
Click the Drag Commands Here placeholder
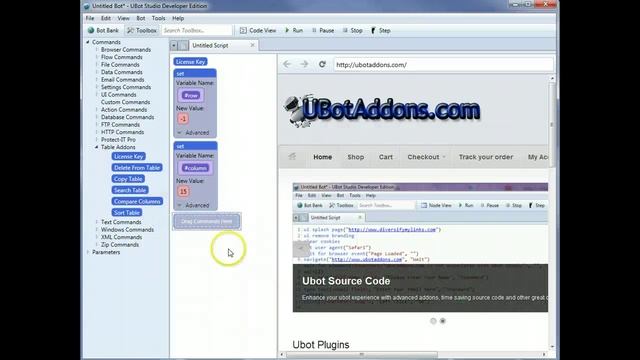click(x=207, y=221)
